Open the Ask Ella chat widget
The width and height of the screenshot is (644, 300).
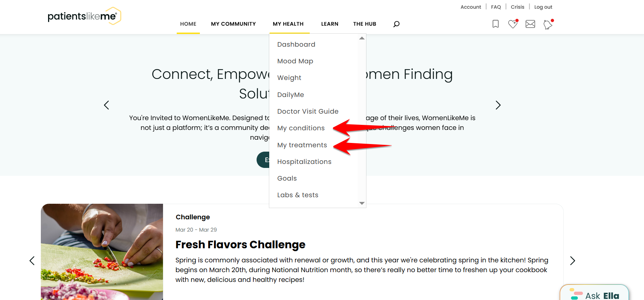click(x=594, y=293)
